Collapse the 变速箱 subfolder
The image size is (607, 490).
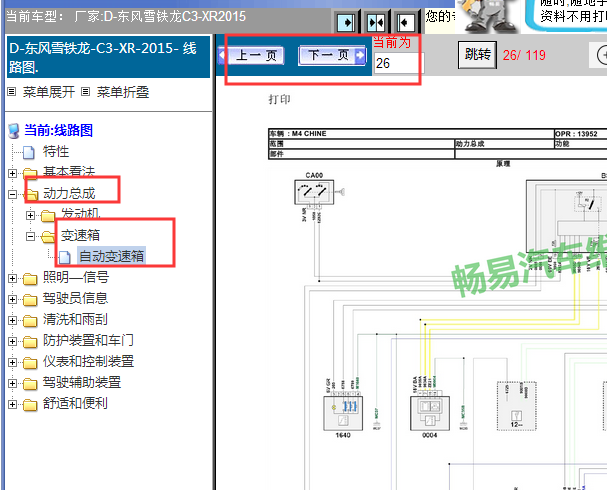pyautogui.click(x=31, y=236)
